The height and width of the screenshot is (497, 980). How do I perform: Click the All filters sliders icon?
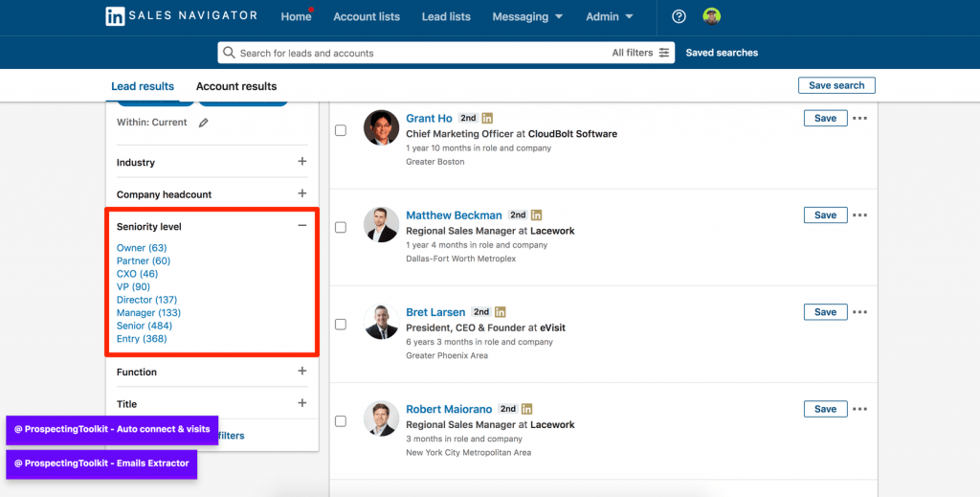pos(664,53)
